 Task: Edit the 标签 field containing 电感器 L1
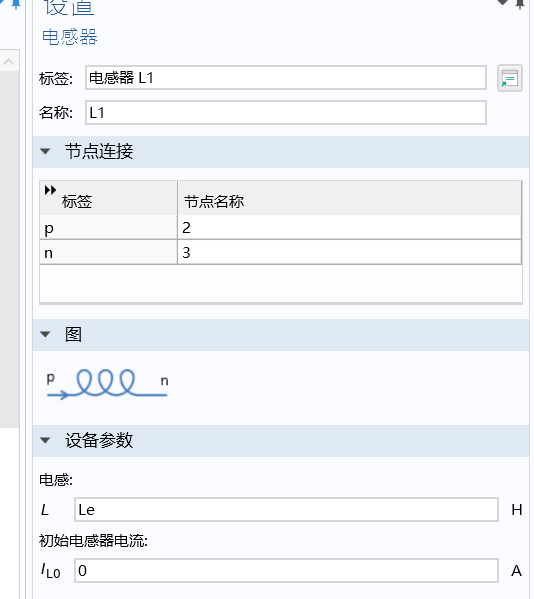tap(286, 78)
